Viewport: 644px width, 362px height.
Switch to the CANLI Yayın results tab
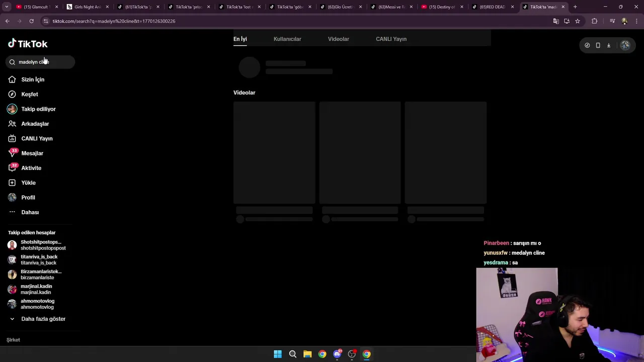(391, 39)
